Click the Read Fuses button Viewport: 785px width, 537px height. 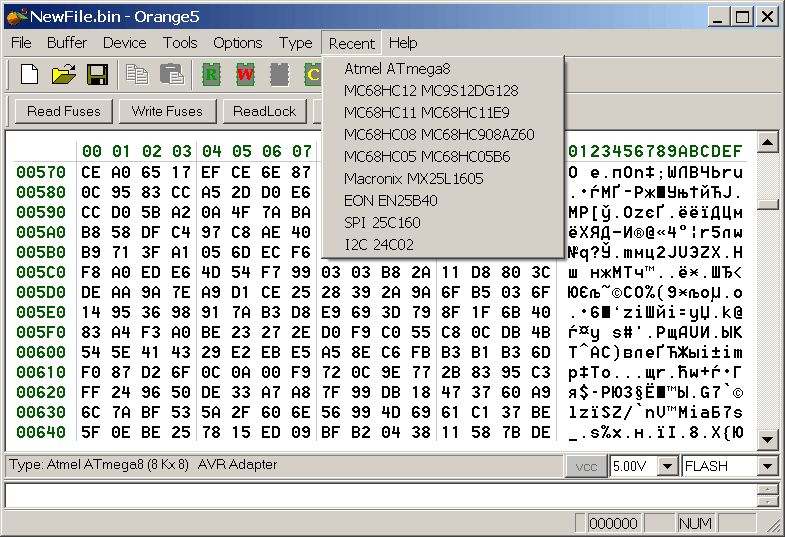pyautogui.click(x=64, y=111)
